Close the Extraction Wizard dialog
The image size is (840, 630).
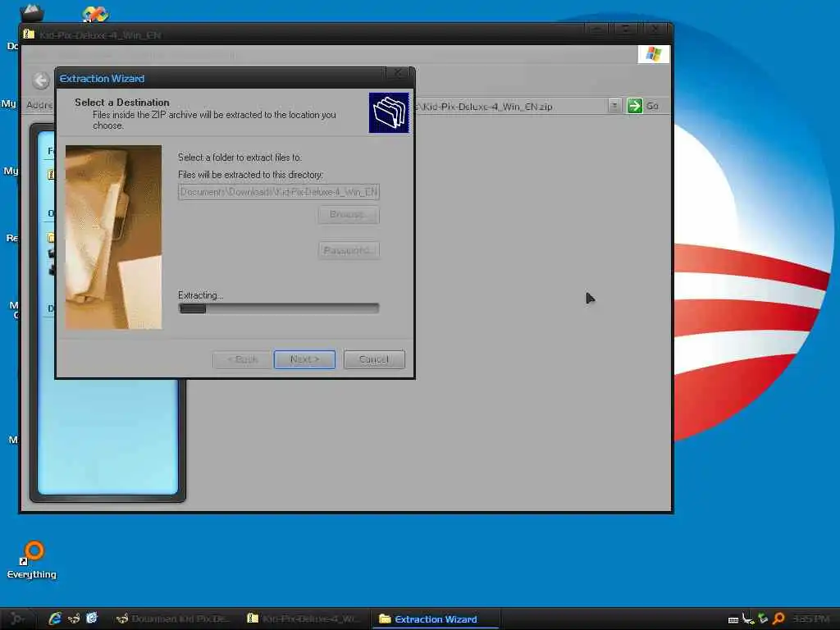pos(398,73)
